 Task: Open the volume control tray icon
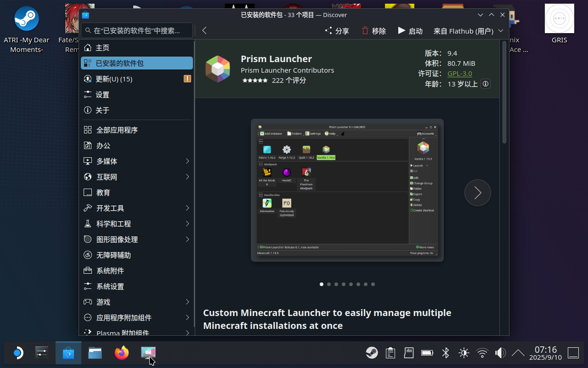tap(500, 353)
